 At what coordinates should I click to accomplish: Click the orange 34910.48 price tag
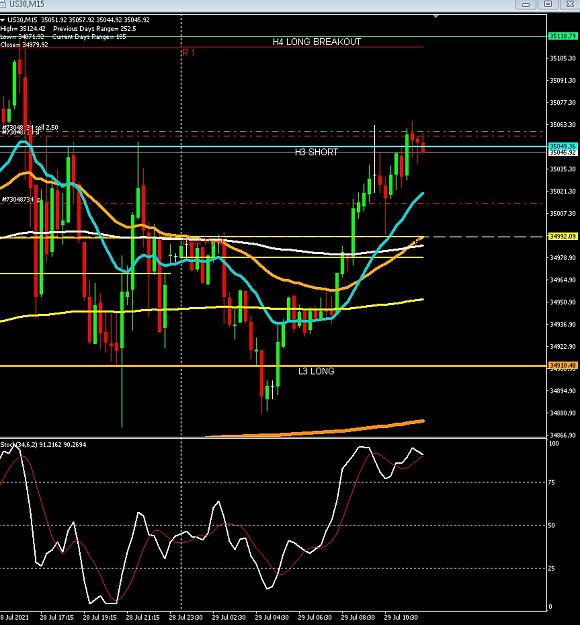pos(563,365)
